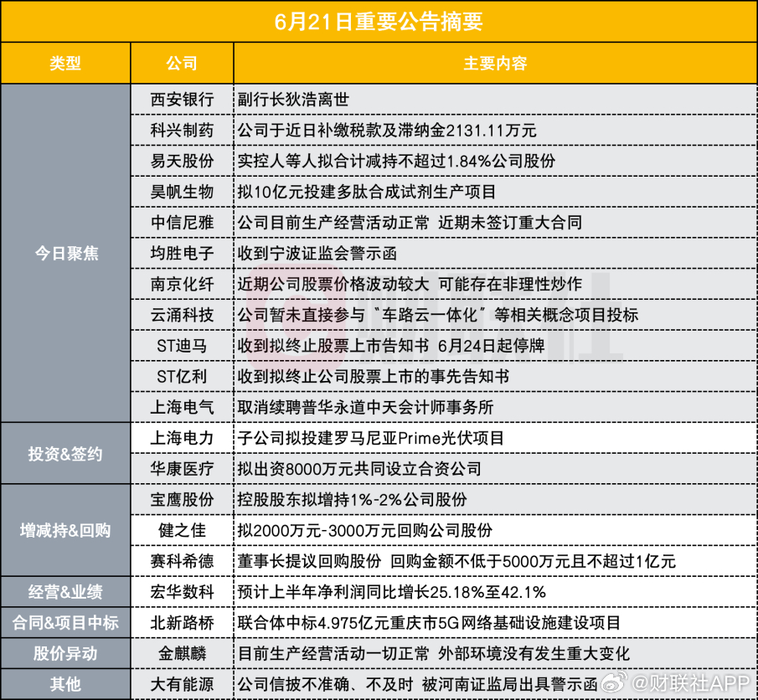Select company cell "ST亿利"
The image size is (758, 700).
(x=183, y=377)
